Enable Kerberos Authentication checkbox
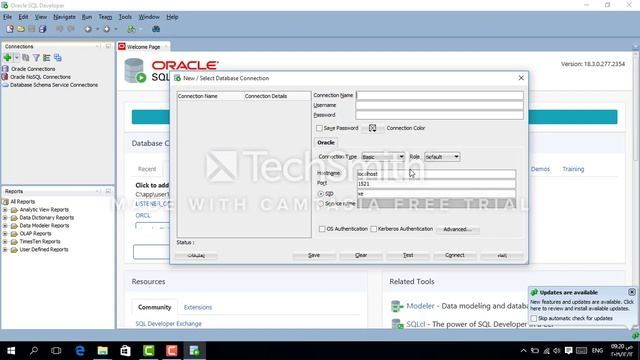Image resolution: width=640 pixels, height=360 pixels. pos(373,229)
